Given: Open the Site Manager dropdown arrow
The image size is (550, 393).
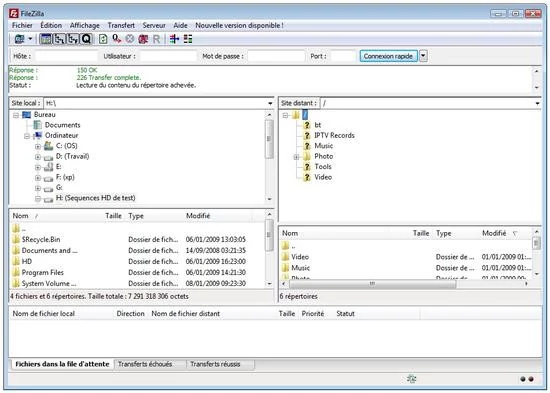Looking at the screenshot, I should (x=30, y=39).
